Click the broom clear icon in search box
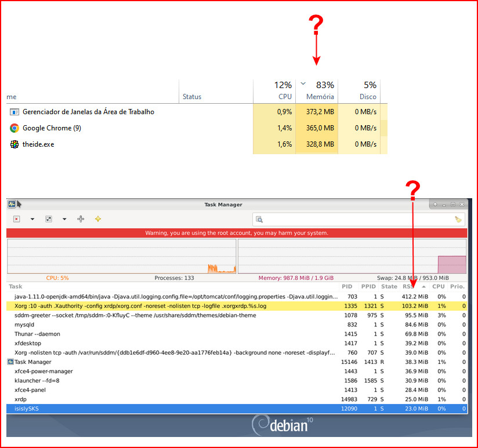Screen dimensions: 478x448 point(458,219)
